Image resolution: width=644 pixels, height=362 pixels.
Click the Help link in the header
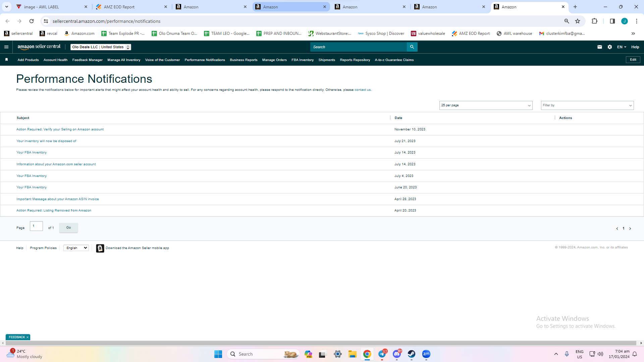tap(635, 47)
